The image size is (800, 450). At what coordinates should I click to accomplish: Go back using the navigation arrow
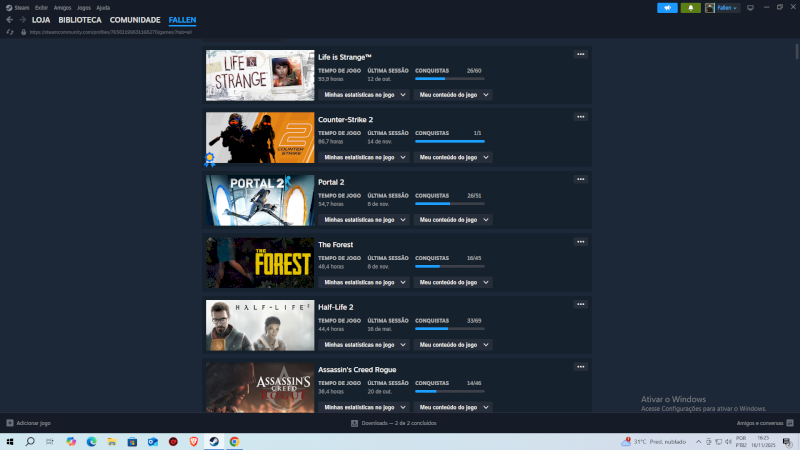point(10,20)
